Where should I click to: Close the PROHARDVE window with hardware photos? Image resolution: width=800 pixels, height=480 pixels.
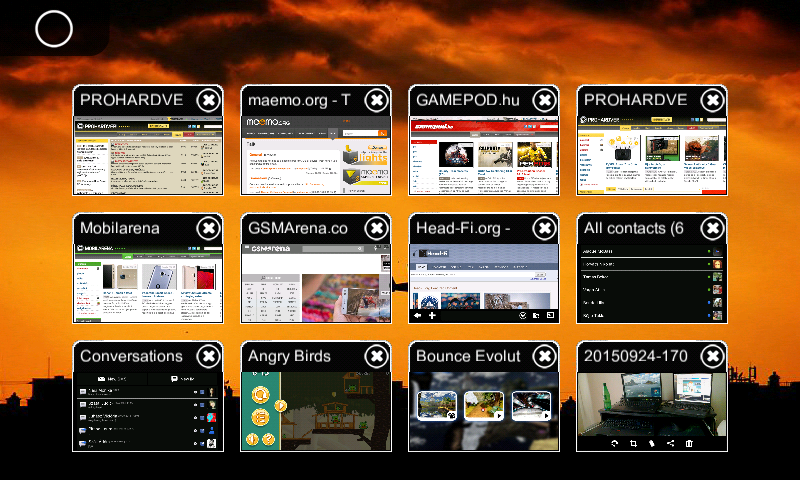(x=713, y=100)
